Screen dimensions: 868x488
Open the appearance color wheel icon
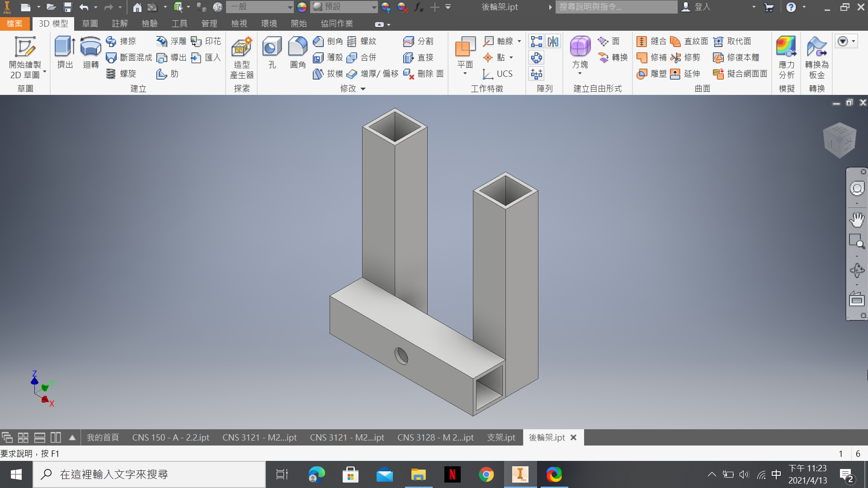point(302,7)
